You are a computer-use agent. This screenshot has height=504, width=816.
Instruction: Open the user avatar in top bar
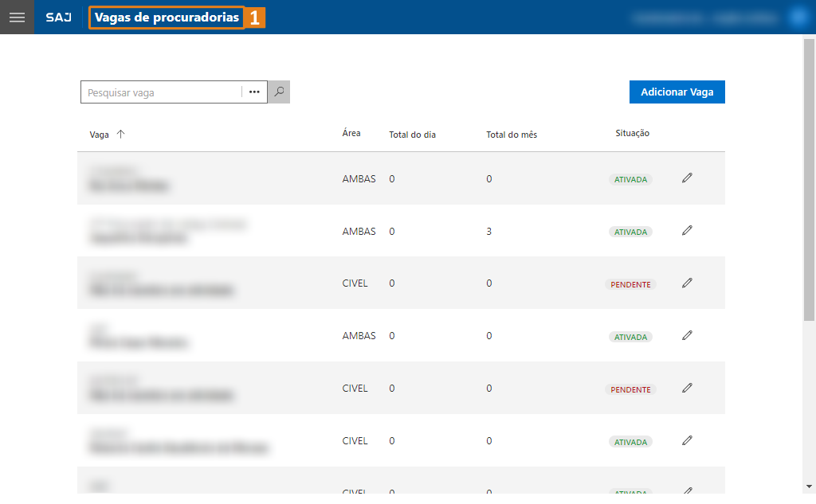798,17
